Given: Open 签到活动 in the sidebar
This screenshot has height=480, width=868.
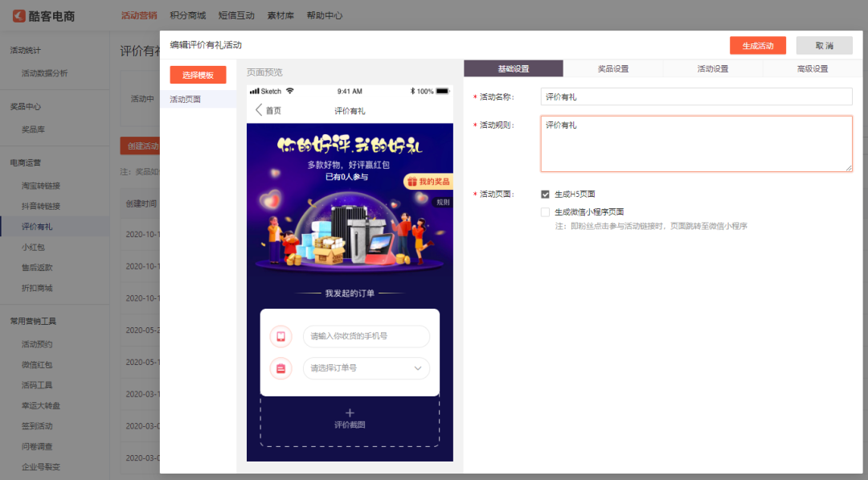Looking at the screenshot, I should pos(37,426).
